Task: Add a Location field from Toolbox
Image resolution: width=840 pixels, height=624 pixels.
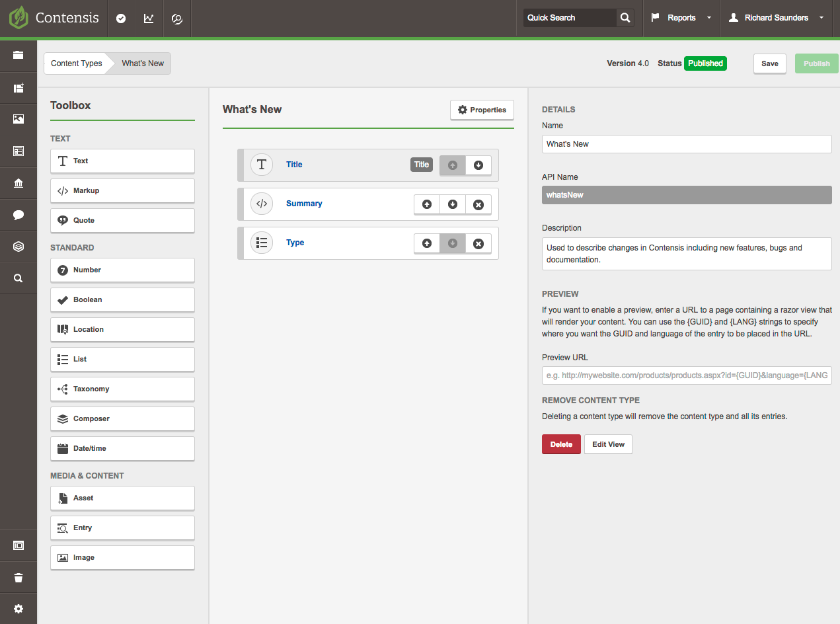Action: 122,329
